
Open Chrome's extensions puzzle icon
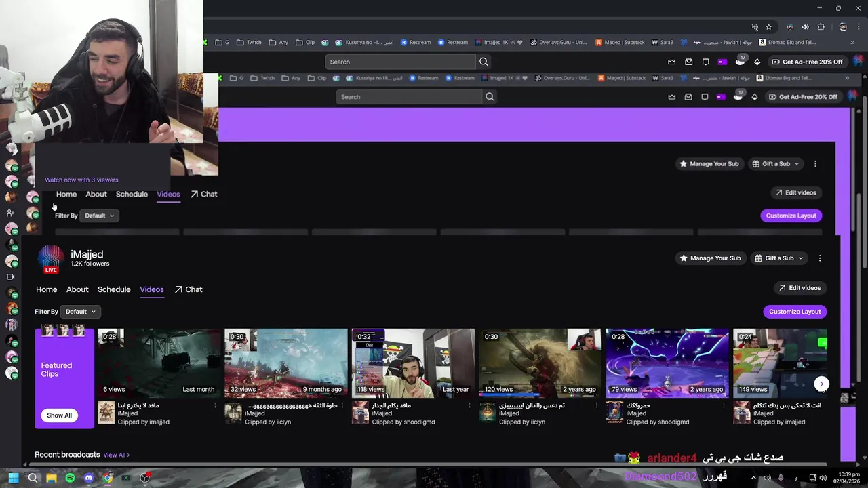821,27
